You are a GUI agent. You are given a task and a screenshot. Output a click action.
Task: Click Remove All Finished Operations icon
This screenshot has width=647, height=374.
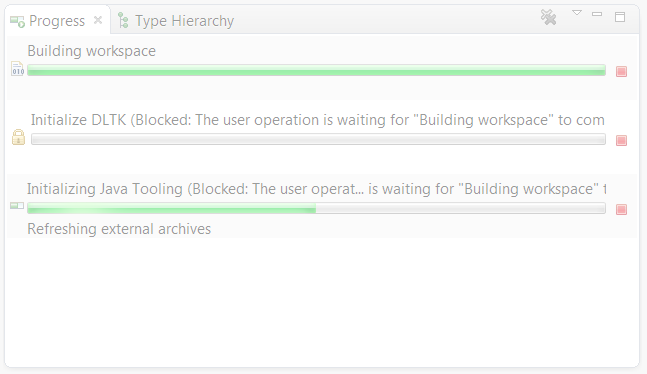(x=548, y=17)
